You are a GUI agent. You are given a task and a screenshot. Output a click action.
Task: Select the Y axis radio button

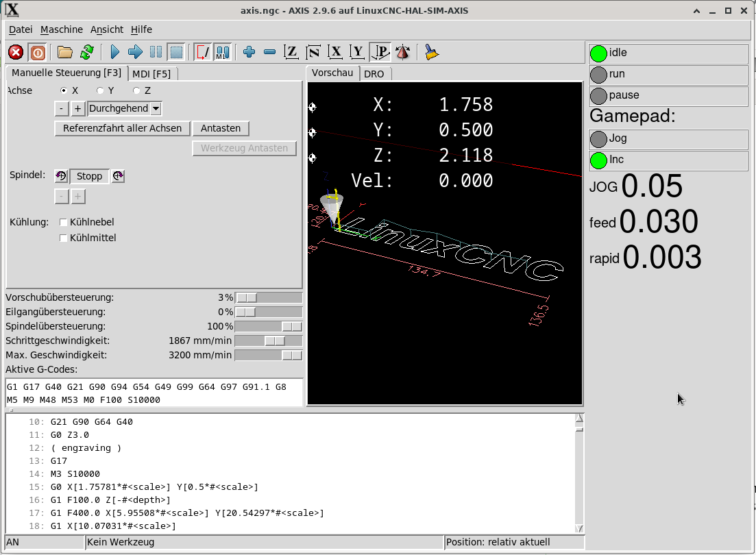101,90
